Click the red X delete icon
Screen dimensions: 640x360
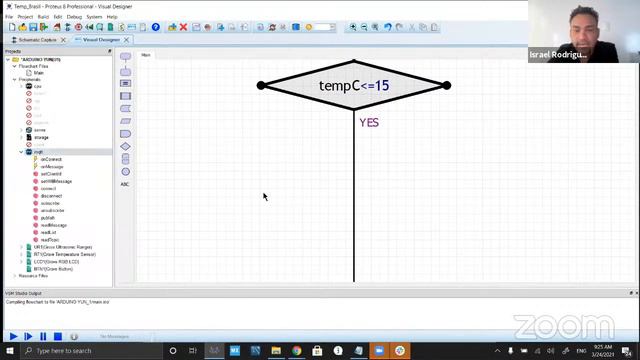click(x=183, y=27)
